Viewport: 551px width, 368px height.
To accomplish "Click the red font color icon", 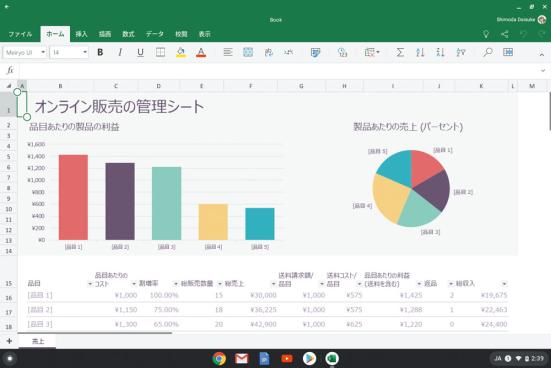I will click(201, 52).
